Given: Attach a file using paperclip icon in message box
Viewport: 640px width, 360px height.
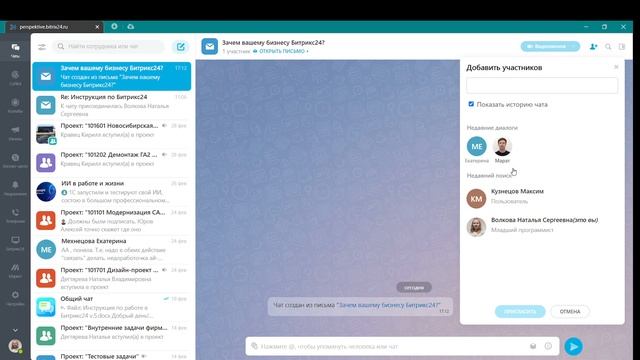Looking at the screenshot, I should 254,346.
